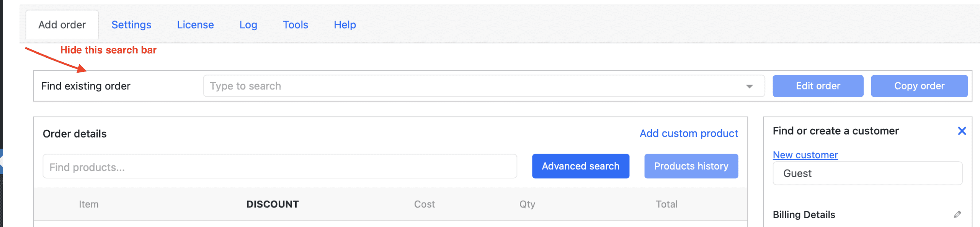The image size is (980, 227).
Task: Click the Add custom product link
Action: 688,133
